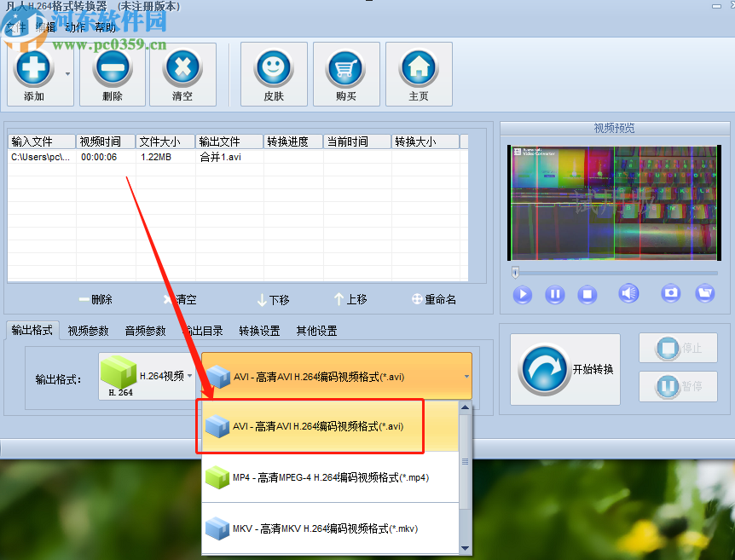Switch to the 输出格式 tab
735x560 pixels.
tap(32, 331)
